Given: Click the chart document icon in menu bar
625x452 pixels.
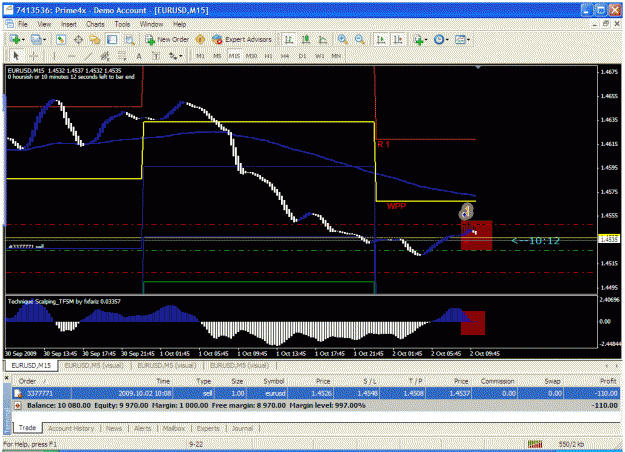Looking at the screenshot, I should pyautogui.click(x=9, y=24).
